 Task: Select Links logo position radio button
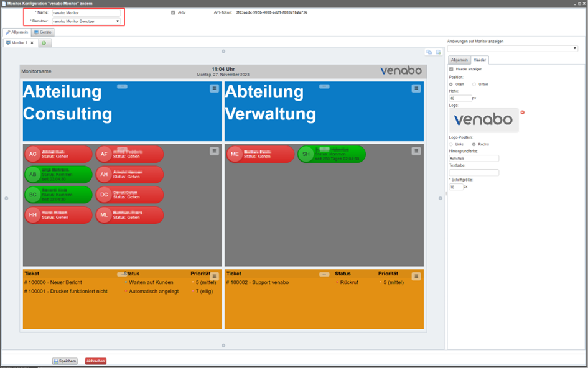click(451, 144)
